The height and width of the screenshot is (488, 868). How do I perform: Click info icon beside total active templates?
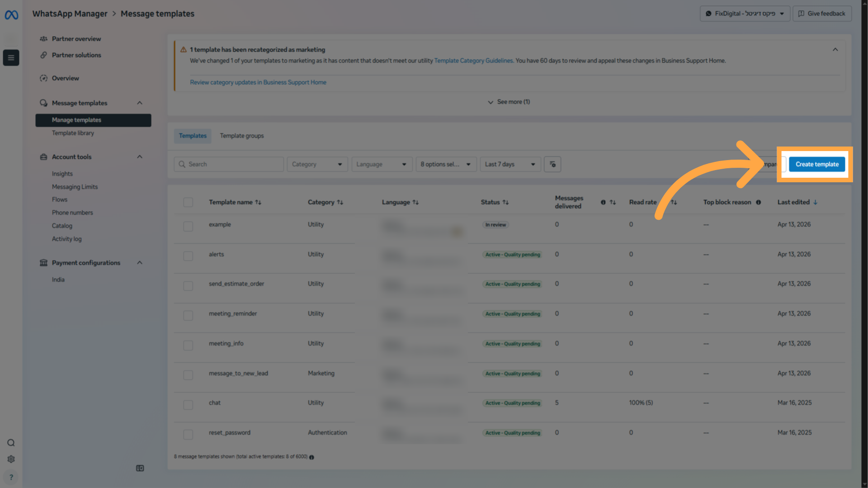click(x=311, y=457)
